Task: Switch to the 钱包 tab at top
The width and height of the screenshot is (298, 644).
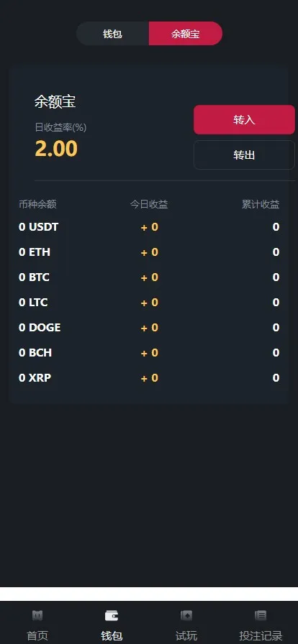Action: click(x=113, y=34)
